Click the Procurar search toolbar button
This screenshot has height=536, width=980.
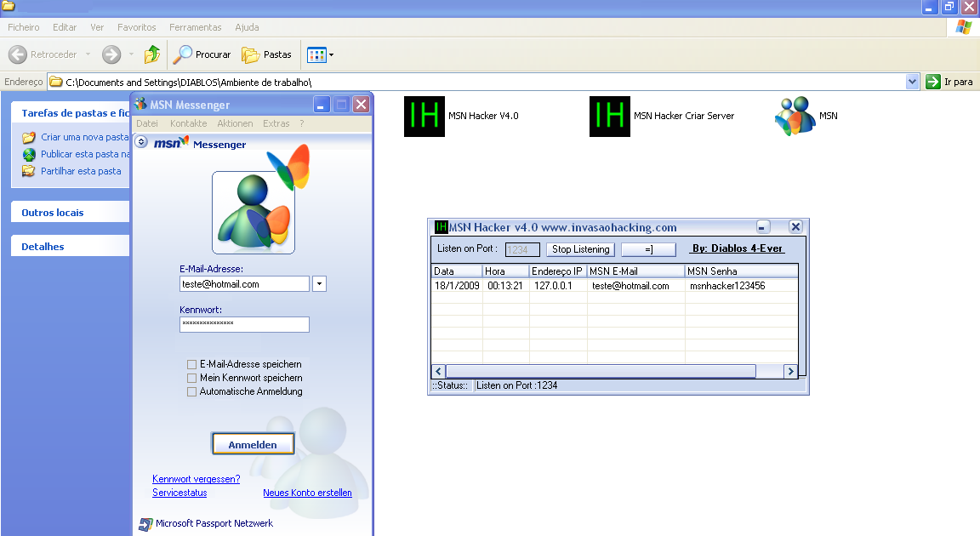[202, 55]
